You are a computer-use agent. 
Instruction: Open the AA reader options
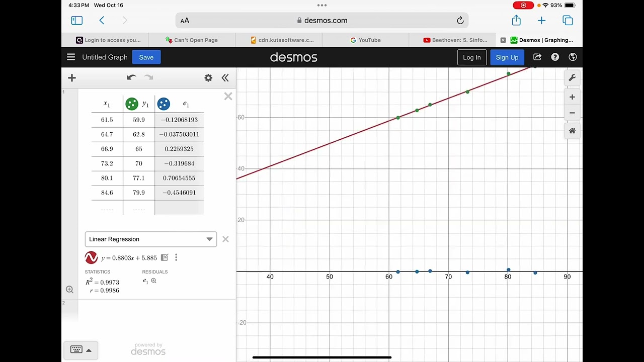pos(185,21)
